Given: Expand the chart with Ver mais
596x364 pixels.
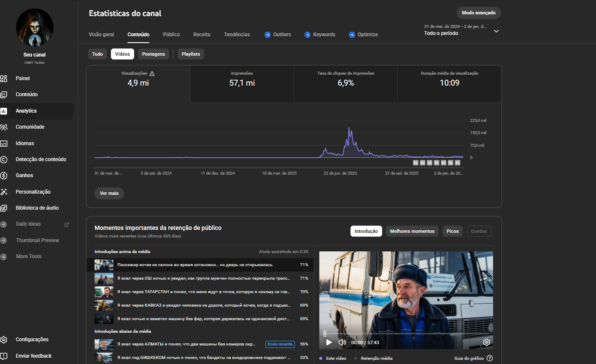Looking at the screenshot, I should coord(109,193).
